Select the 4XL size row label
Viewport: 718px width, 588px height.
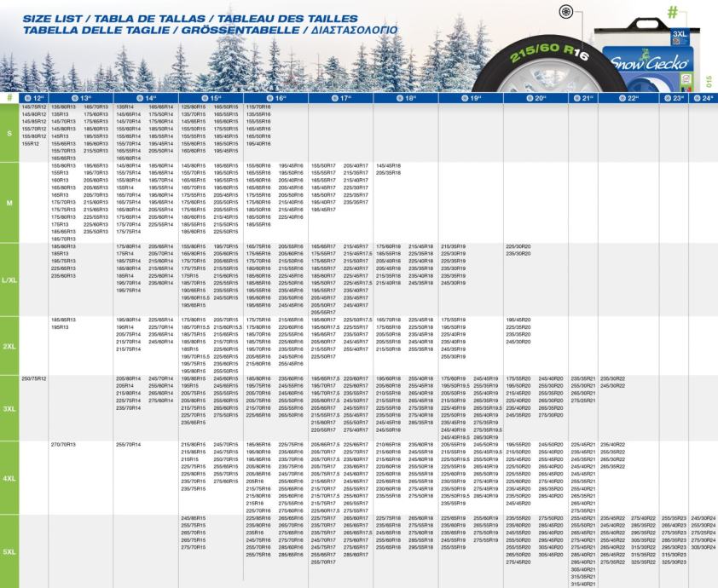(x=9, y=478)
